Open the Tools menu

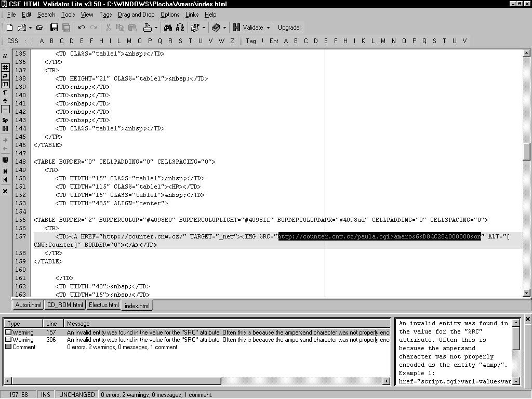(68, 15)
